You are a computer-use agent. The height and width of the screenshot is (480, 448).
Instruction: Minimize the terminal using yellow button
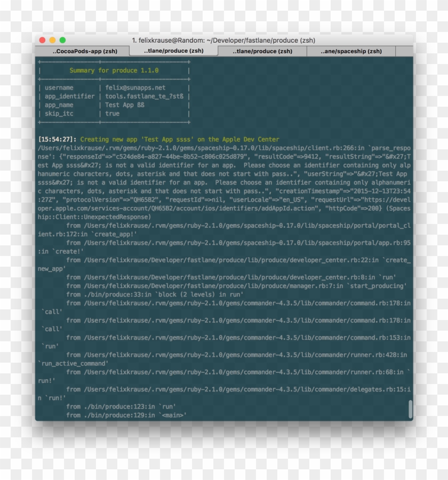52,40
